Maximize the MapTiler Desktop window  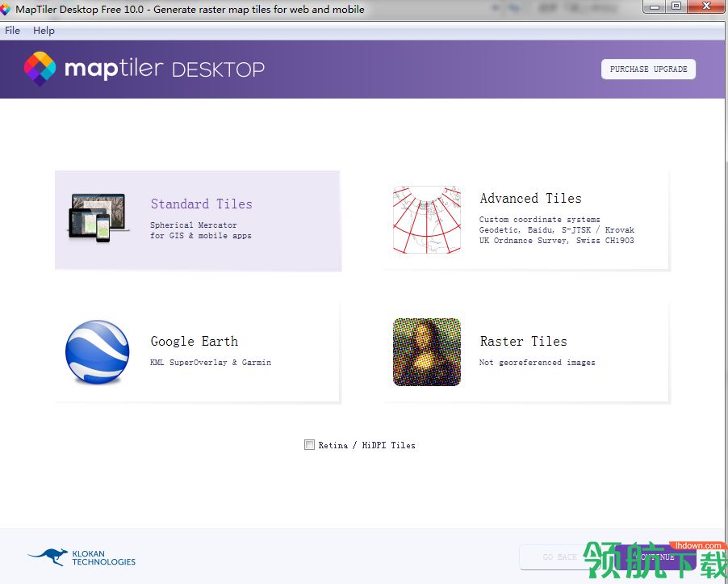[676, 6]
